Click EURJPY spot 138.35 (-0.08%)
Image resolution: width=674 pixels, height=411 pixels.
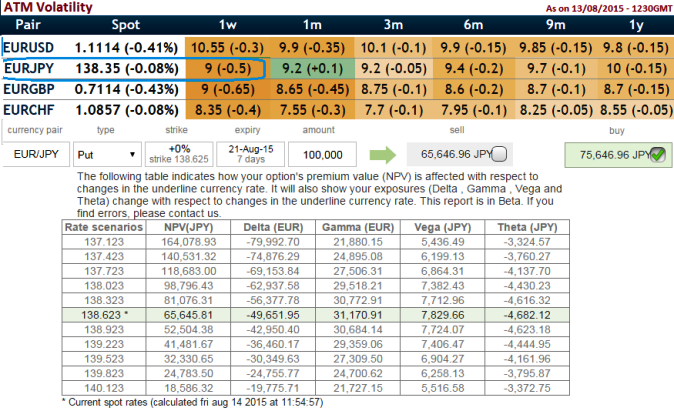point(127,68)
